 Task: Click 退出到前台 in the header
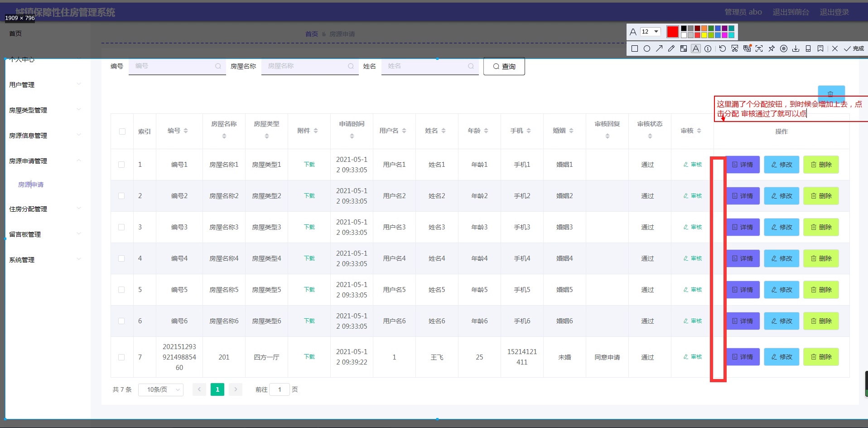791,12
